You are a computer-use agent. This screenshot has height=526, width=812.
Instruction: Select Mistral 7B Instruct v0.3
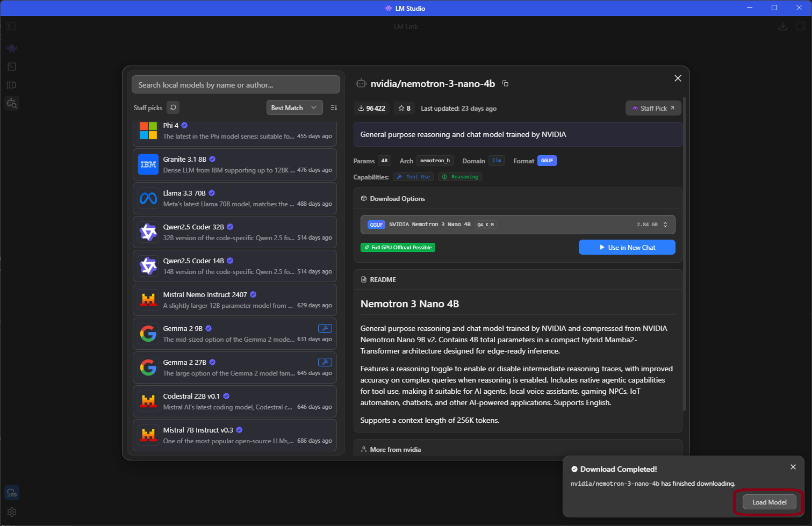pos(235,435)
